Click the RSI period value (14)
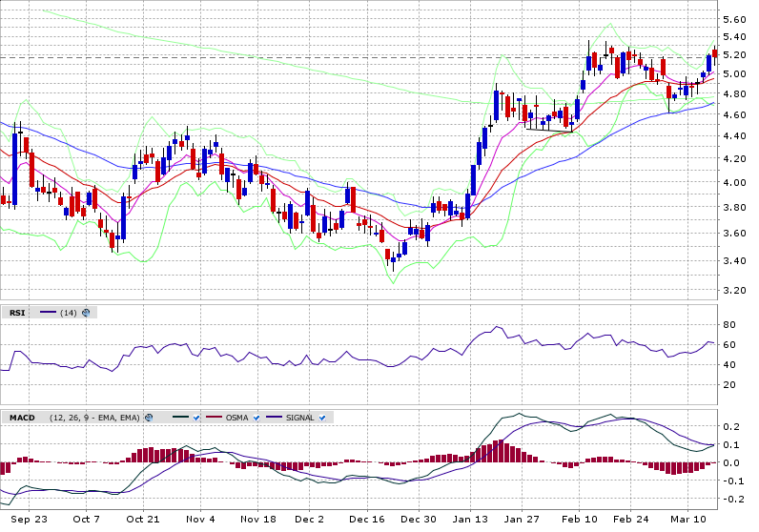This screenshot has height=532, width=759. 69,313
